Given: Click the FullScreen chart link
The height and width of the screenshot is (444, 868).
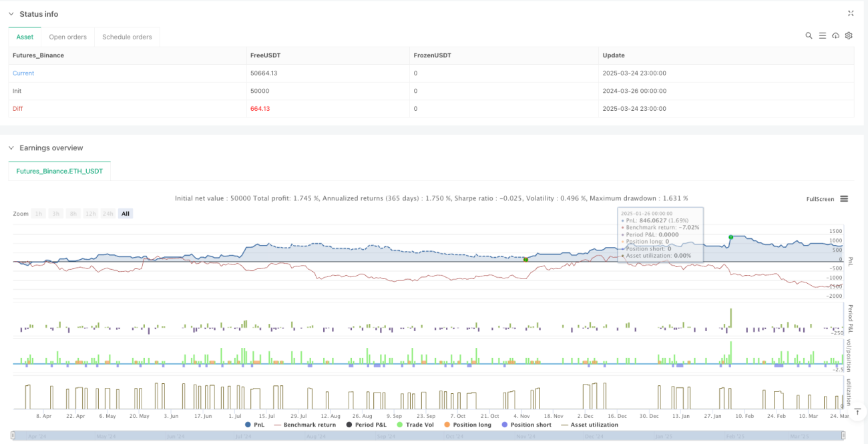Looking at the screenshot, I should pyautogui.click(x=819, y=199).
